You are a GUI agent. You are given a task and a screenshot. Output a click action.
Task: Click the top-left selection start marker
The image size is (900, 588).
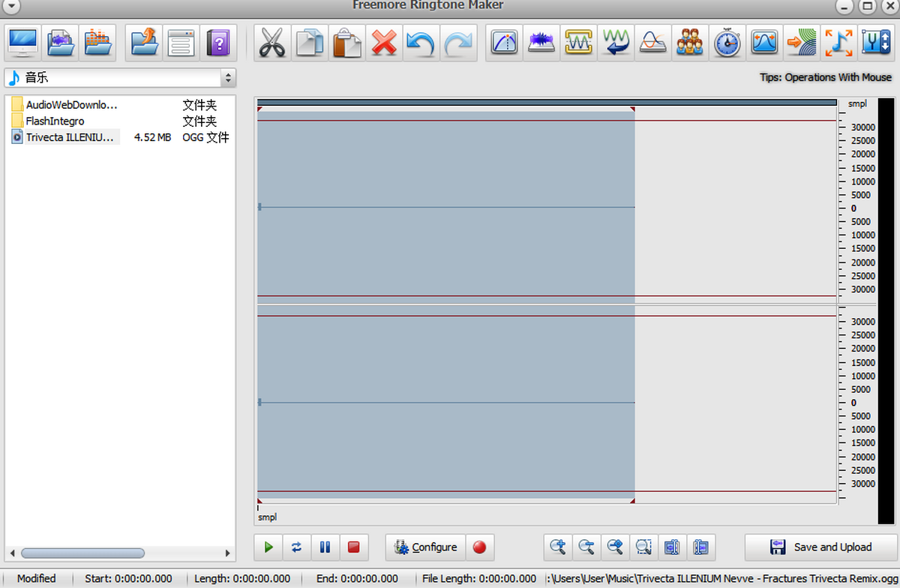(259, 109)
